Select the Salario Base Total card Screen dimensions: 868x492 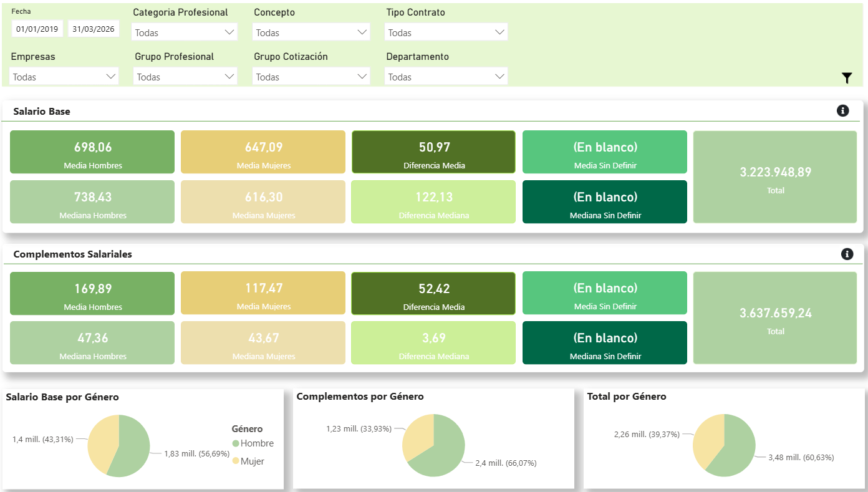click(775, 177)
